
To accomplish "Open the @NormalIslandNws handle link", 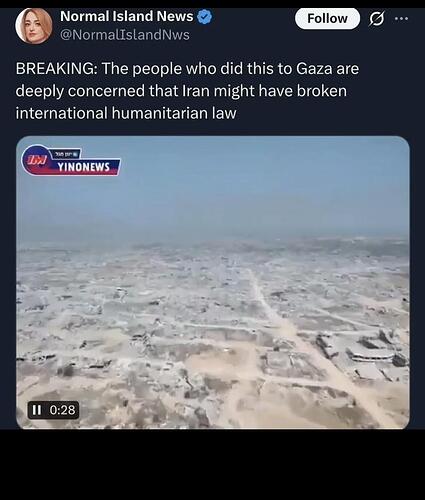I will coord(125,35).
